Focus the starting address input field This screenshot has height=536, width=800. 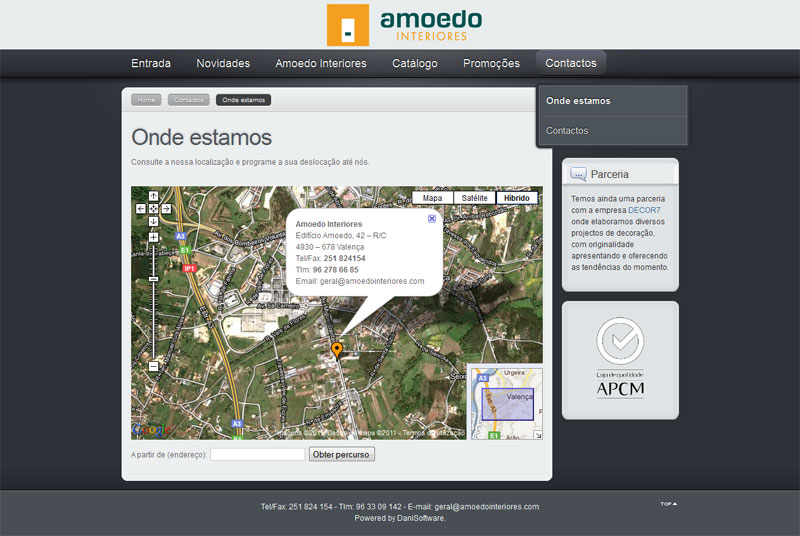258,454
